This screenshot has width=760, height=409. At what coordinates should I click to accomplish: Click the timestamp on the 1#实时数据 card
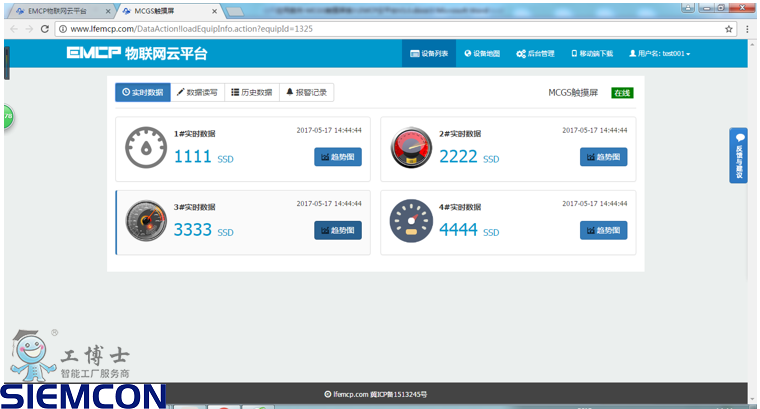(x=329, y=130)
